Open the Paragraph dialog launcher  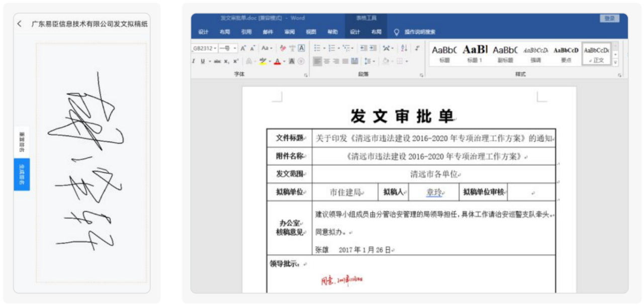(x=421, y=75)
